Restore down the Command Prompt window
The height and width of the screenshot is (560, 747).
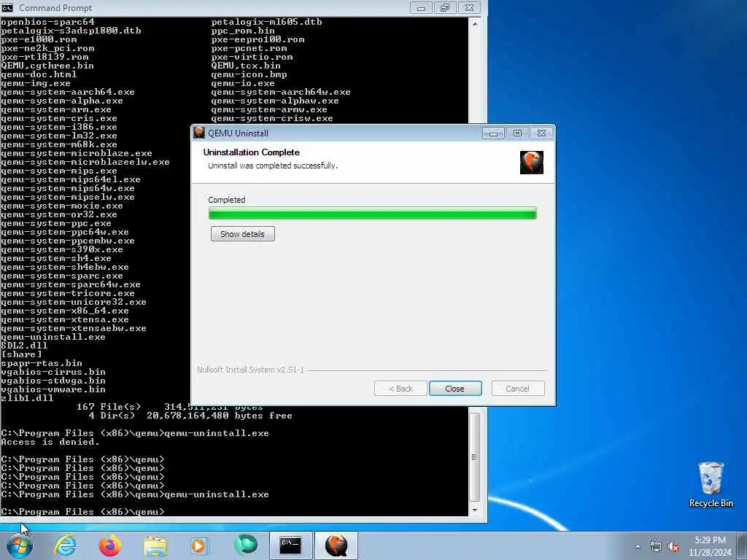(x=445, y=7)
